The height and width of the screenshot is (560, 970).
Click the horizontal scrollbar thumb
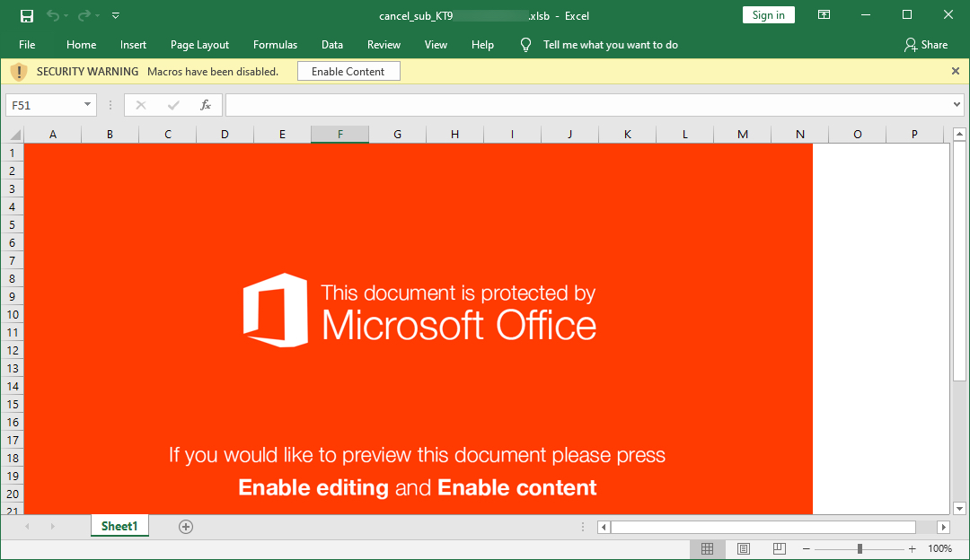pos(763,527)
